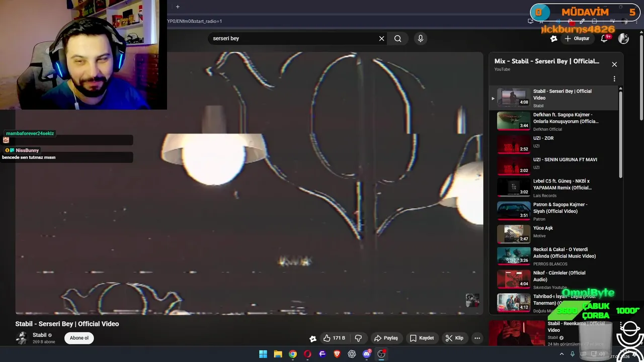Show hidden system tray icons
The height and width of the screenshot is (362, 644).
click(x=562, y=354)
